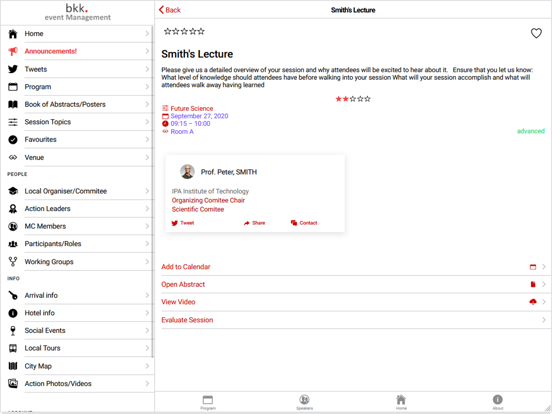
Task: Toggle the heart favourite for Smith's Lecture
Action: pyautogui.click(x=536, y=33)
